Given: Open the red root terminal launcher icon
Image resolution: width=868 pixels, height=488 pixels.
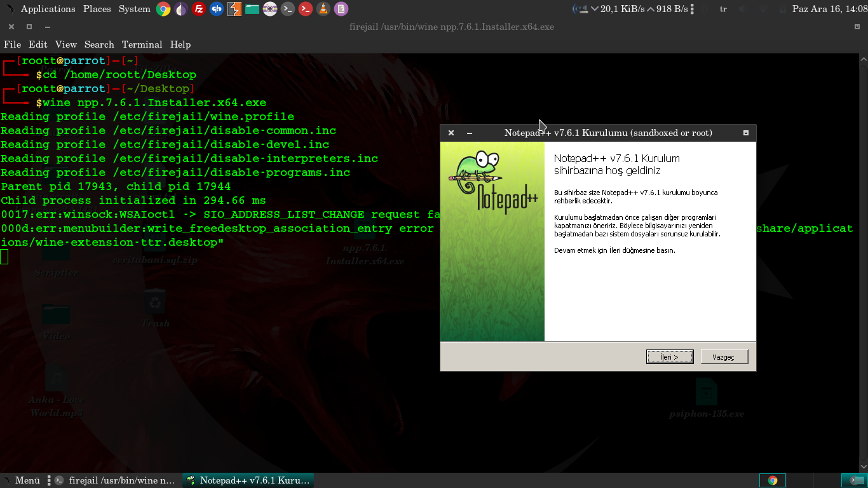Looking at the screenshot, I should pyautogui.click(x=306, y=9).
